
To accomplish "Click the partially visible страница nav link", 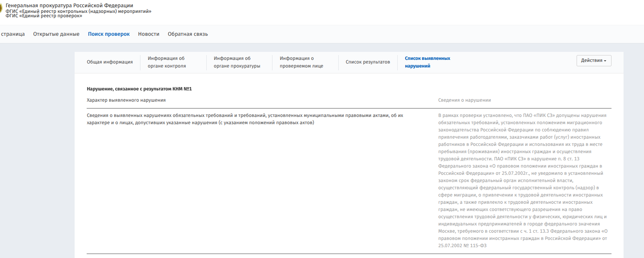I will coord(12,34).
